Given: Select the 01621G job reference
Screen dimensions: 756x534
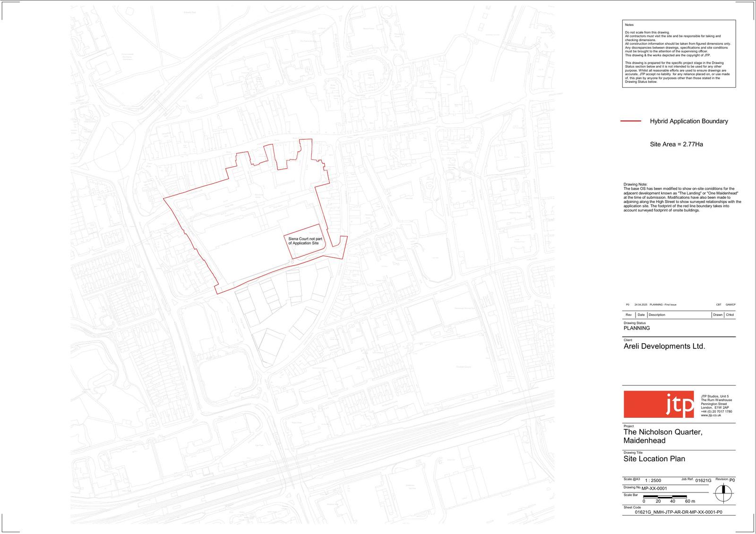Looking at the screenshot, I should click(x=703, y=481).
